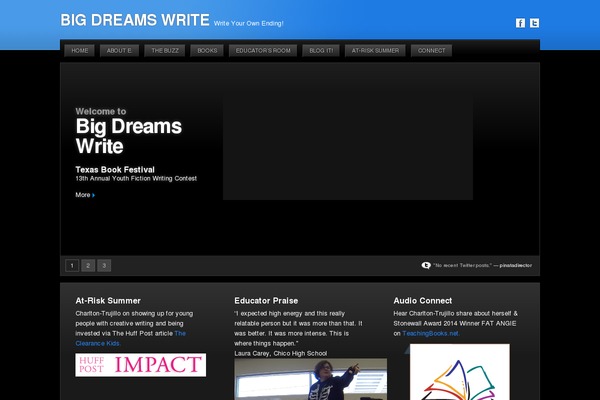This screenshot has width=600, height=400.
Task: Open THE BUZZ menu item
Action: 165,51
